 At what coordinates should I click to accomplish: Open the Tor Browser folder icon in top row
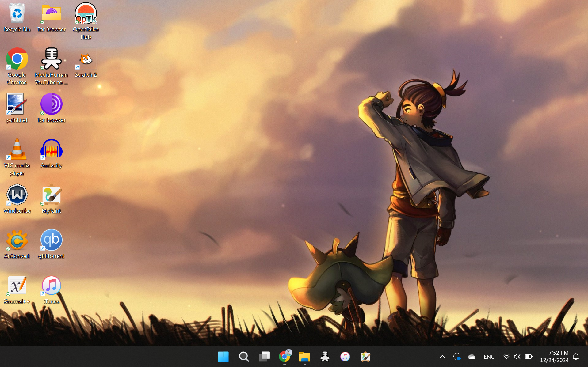coord(52,18)
